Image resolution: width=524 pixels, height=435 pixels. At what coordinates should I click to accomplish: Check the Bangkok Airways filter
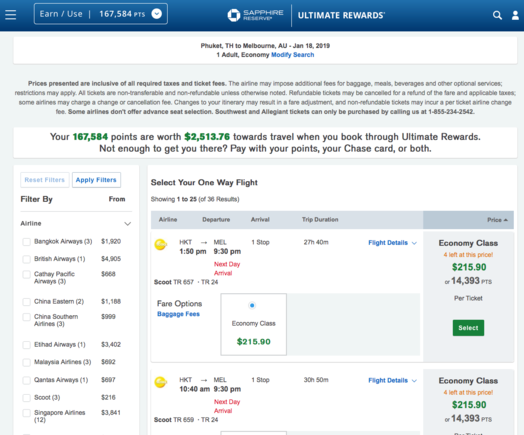pos(26,242)
